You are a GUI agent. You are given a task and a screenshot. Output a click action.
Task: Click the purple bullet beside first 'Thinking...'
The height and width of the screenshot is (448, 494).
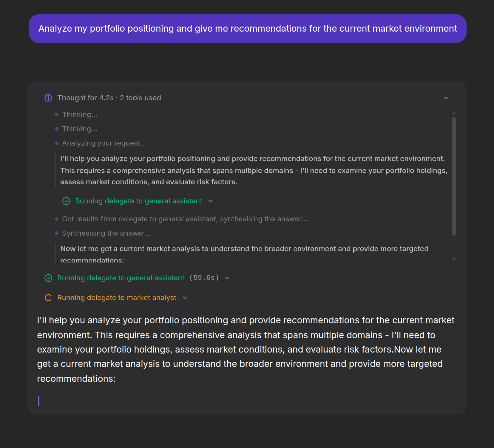tap(57, 115)
